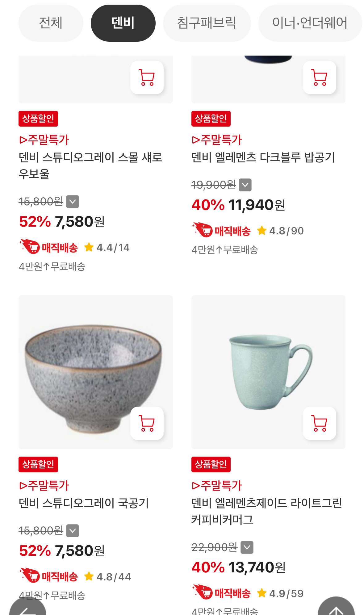Tap star rating 4.8/90 on rice bowl

click(x=280, y=231)
